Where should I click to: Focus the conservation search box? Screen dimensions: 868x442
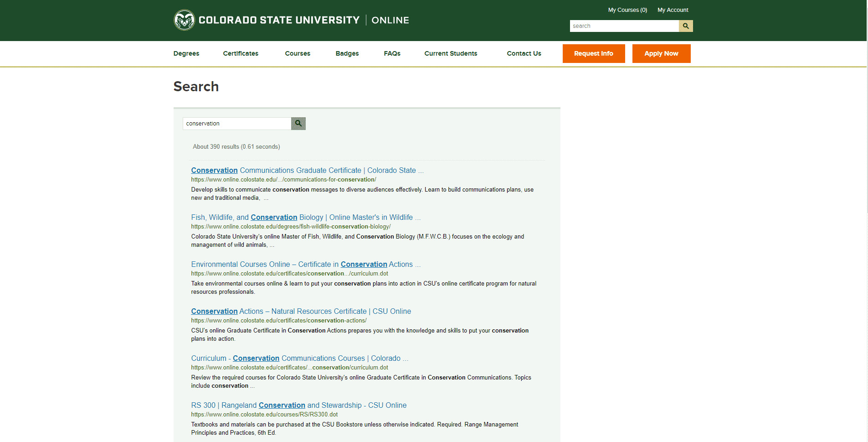tap(237, 124)
